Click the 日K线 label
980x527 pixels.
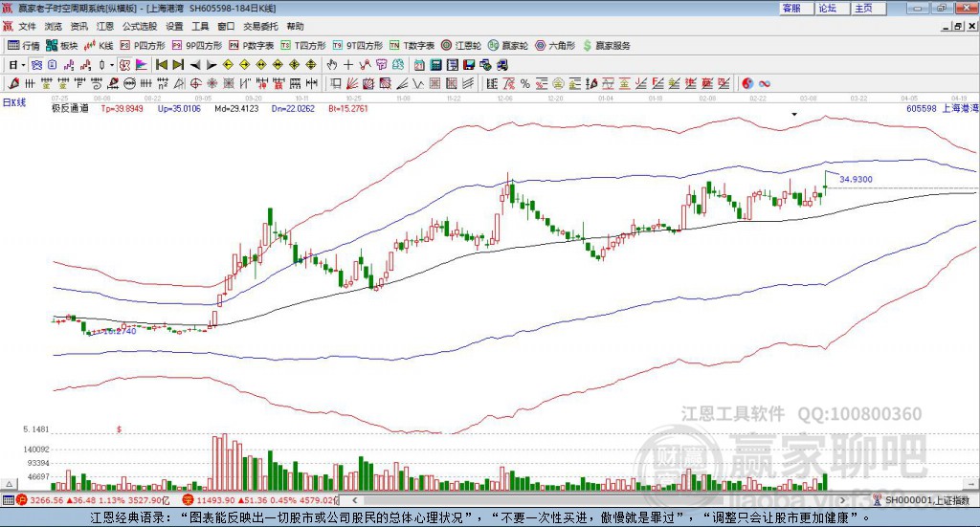[x=14, y=102]
